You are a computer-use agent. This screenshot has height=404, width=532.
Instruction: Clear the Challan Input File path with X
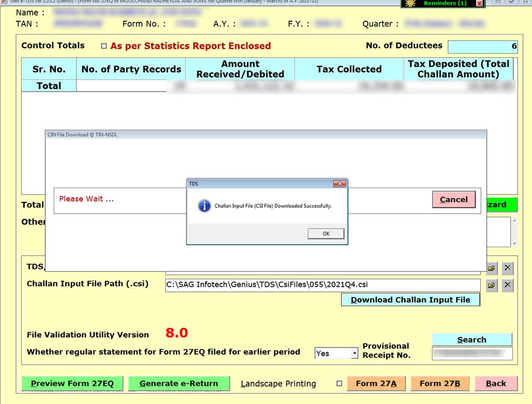point(508,285)
